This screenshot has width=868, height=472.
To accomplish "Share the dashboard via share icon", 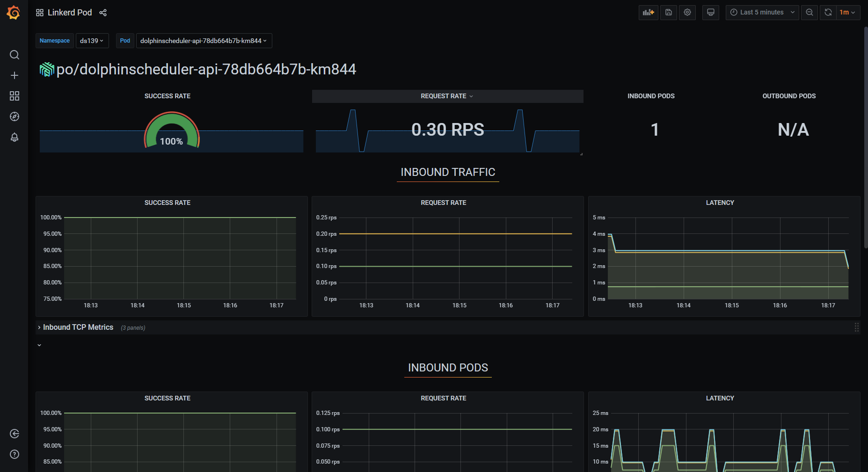I will click(x=103, y=13).
